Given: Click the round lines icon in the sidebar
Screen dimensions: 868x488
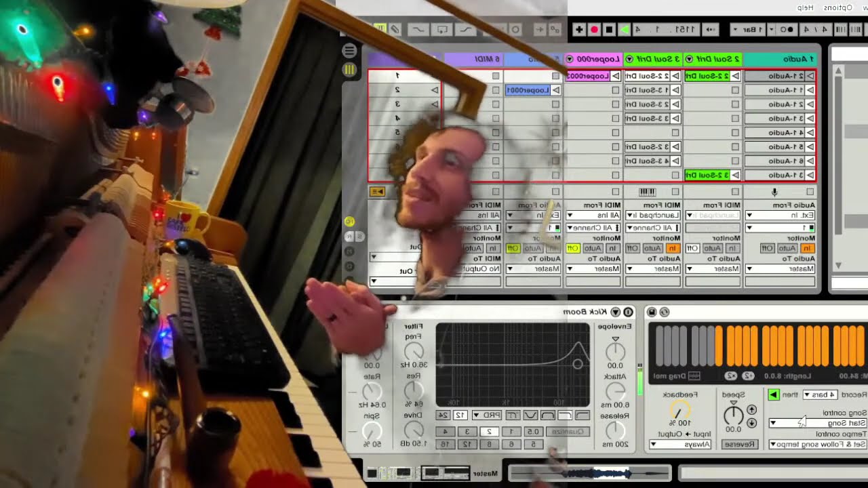Looking at the screenshot, I should 349,51.
